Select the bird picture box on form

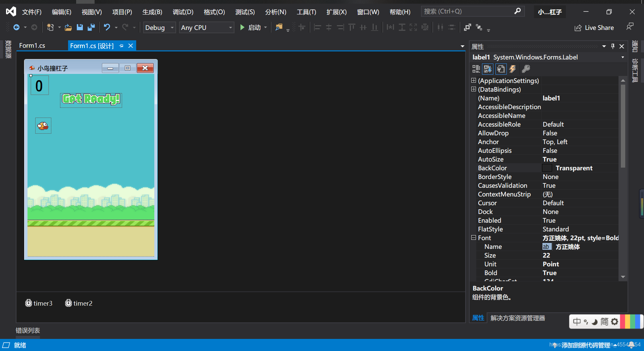(x=43, y=126)
